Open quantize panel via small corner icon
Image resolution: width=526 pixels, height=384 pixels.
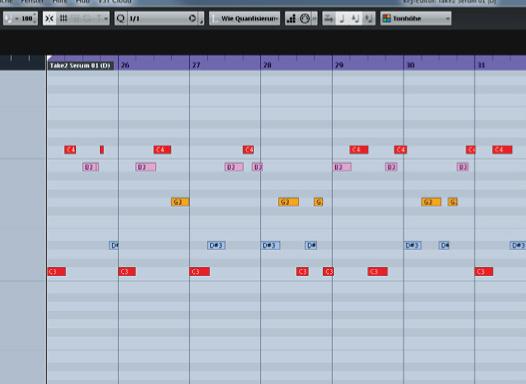pos(201,21)
